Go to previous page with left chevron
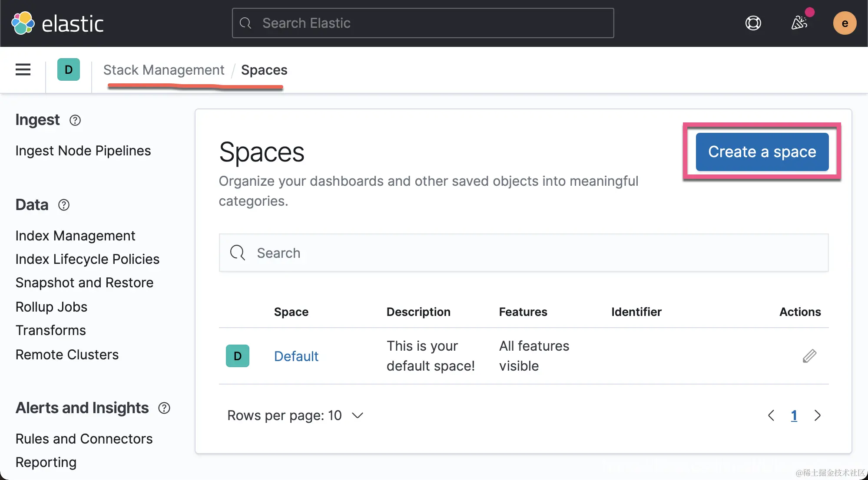Viewport: 868px width, 480px height. [771, 415]
